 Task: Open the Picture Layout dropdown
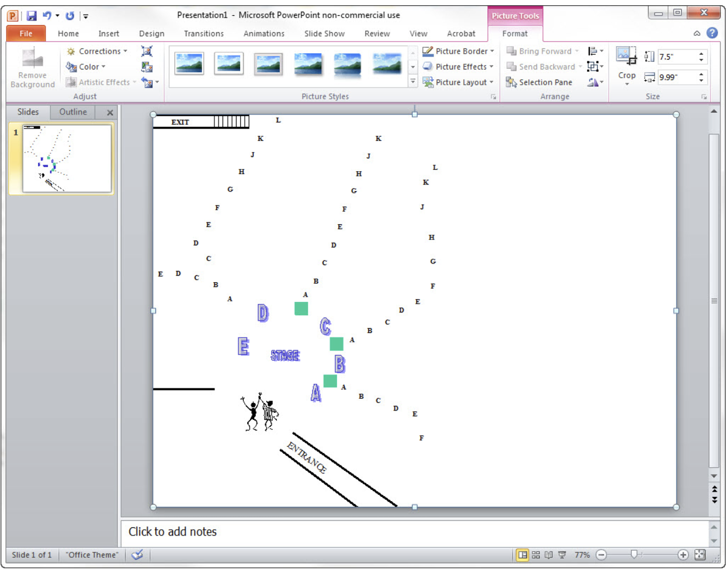[459, 82]
